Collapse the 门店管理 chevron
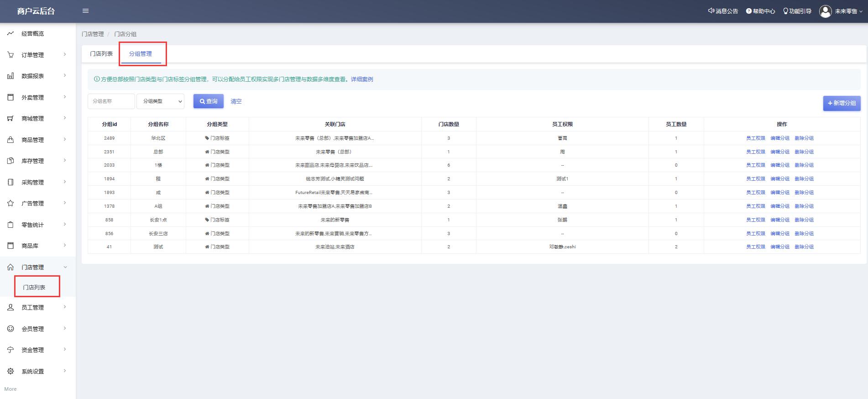This screenshot has width=868, height=399. [65, 267]
